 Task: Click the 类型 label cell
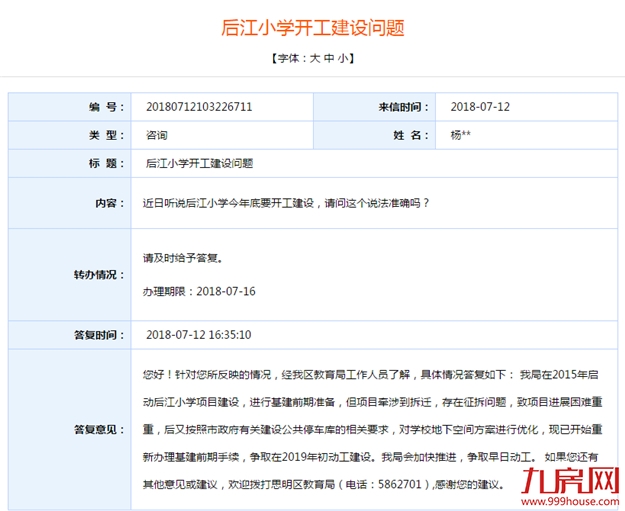(70, 135)
